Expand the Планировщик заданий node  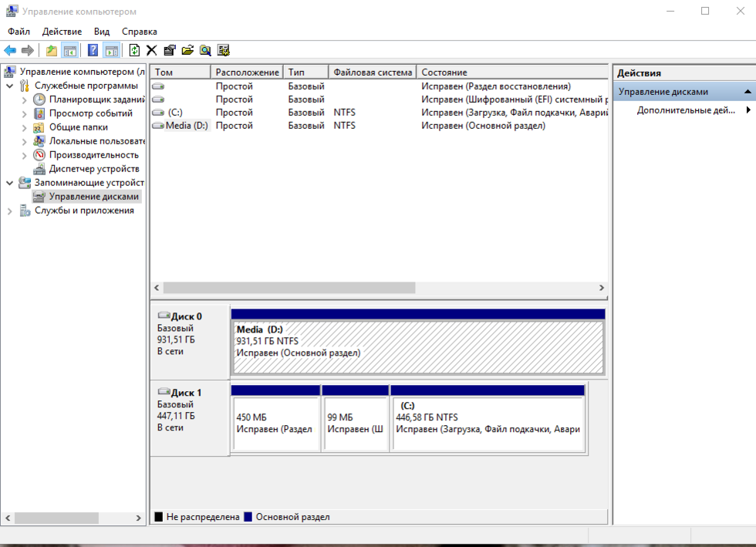point(24,100)
